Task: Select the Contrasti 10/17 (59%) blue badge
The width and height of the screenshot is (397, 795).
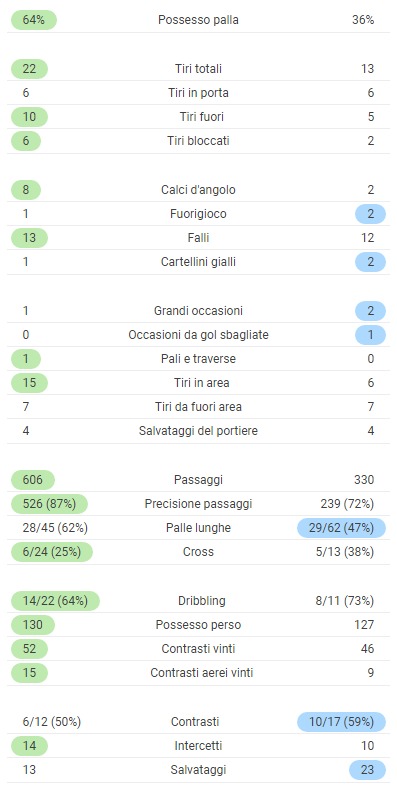Action: [341, 721]
